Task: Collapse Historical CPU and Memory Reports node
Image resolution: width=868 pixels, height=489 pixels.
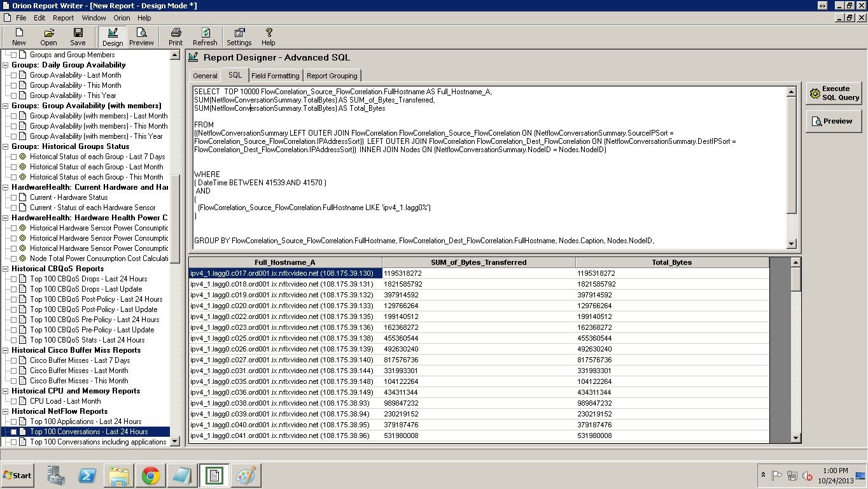Action: [x=6, y=391]
